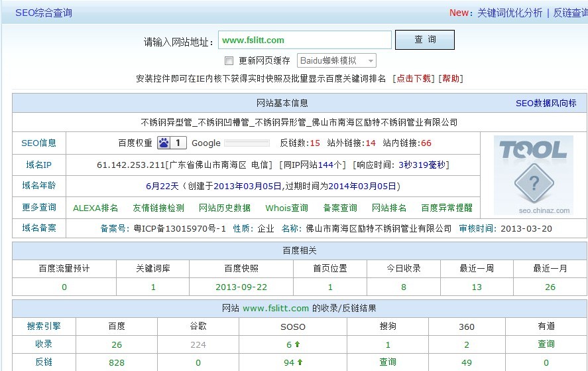Click the TOOL question-mark site thumbnail
Image resolution: width=588 pixels, height=371 pixels.
533,175
